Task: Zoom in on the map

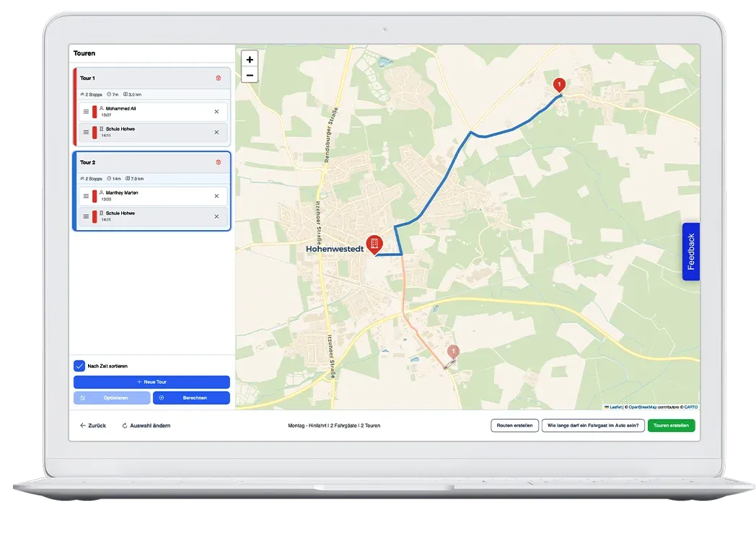Action: (250, 60)
